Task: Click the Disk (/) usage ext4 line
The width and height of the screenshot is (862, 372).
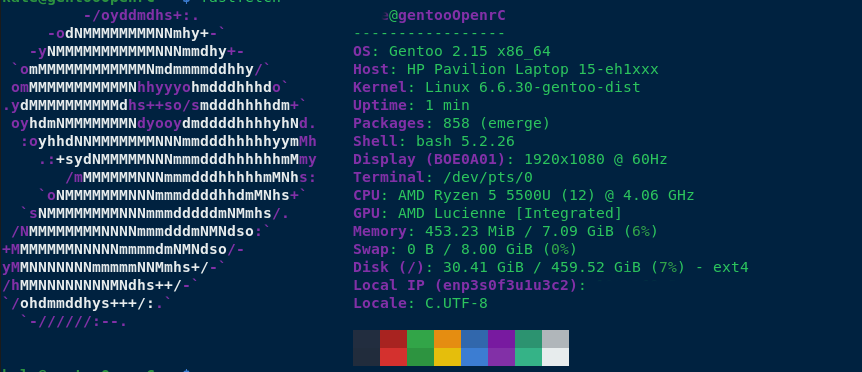Action: tap(550, 268)
